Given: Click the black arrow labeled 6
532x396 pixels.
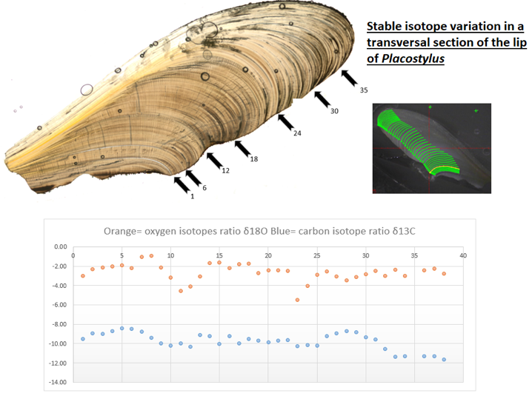Looking at the screenshot, I should click(193, 178).
